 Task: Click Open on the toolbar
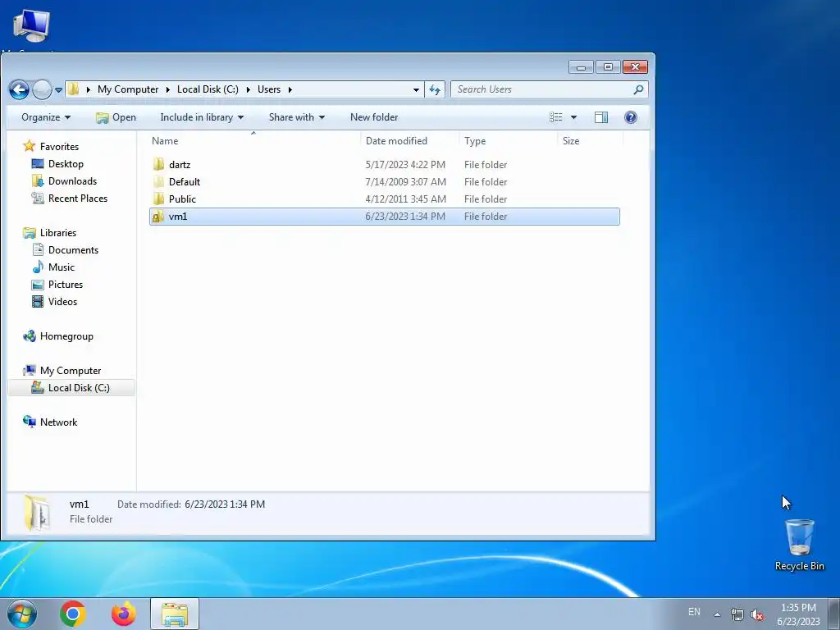(116, 117)
